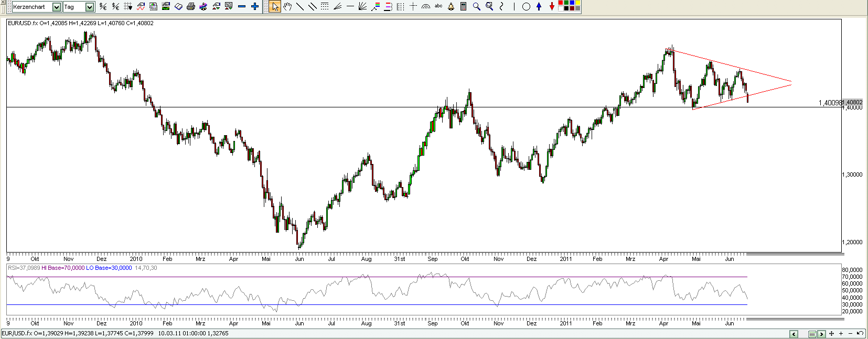This screenshot has height=339, width=868.
Task: Select the curved wave line tool
Action: 501,7
